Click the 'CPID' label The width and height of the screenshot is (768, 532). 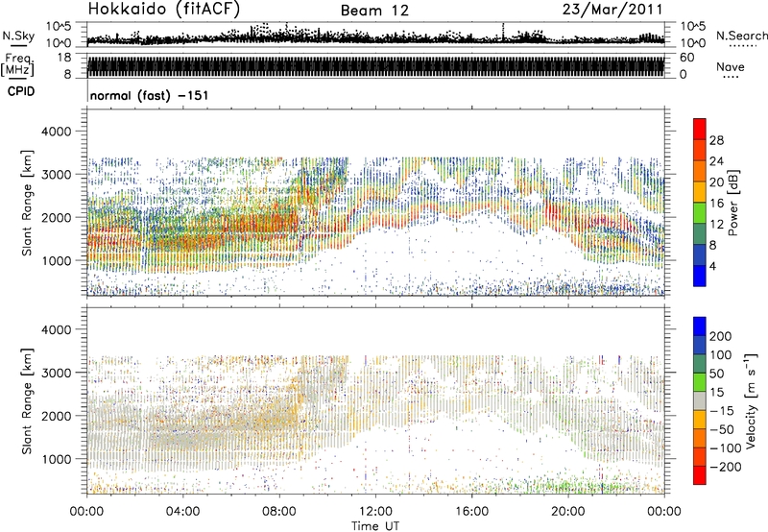21,91
